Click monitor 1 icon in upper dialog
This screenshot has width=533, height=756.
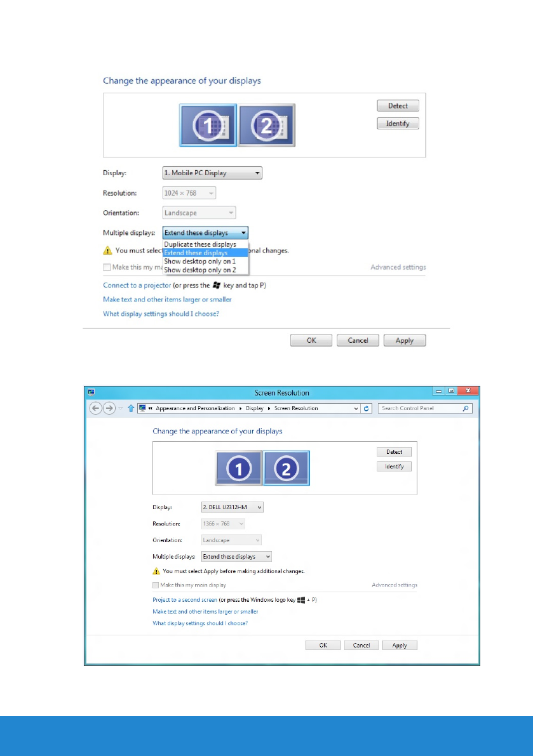(x=208, y=126)
